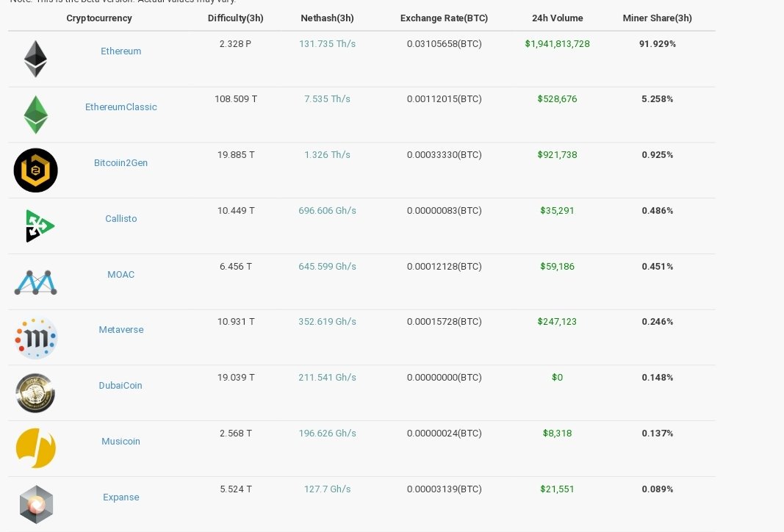Click the DubaiCoin gold coin logo
The image size is (784, 532).
(x=35, y=393)
